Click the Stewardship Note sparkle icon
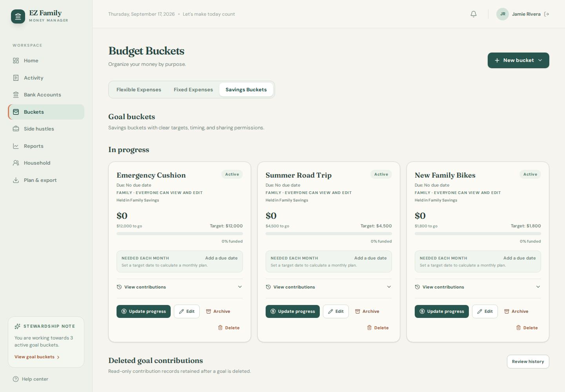This screenshot has width=565, height=392. coord(17,326)
